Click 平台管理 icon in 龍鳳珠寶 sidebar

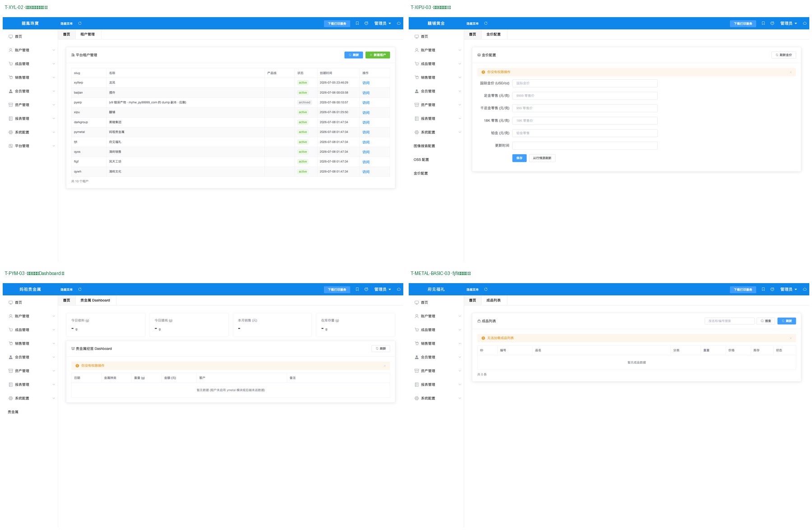[11, 146]
